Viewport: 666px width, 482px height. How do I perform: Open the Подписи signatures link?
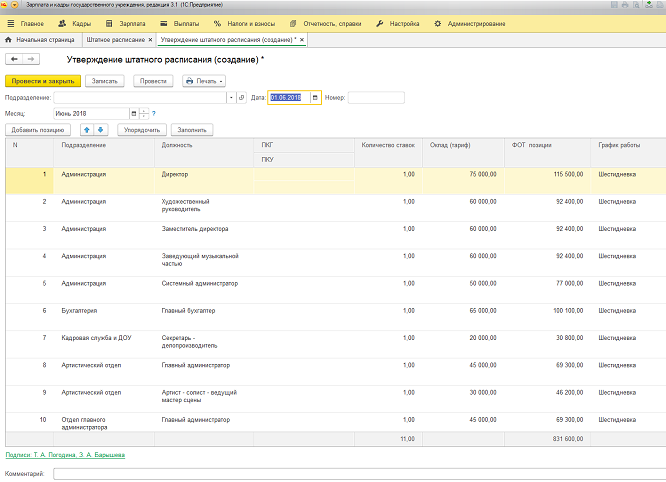[x=65, y=455]
